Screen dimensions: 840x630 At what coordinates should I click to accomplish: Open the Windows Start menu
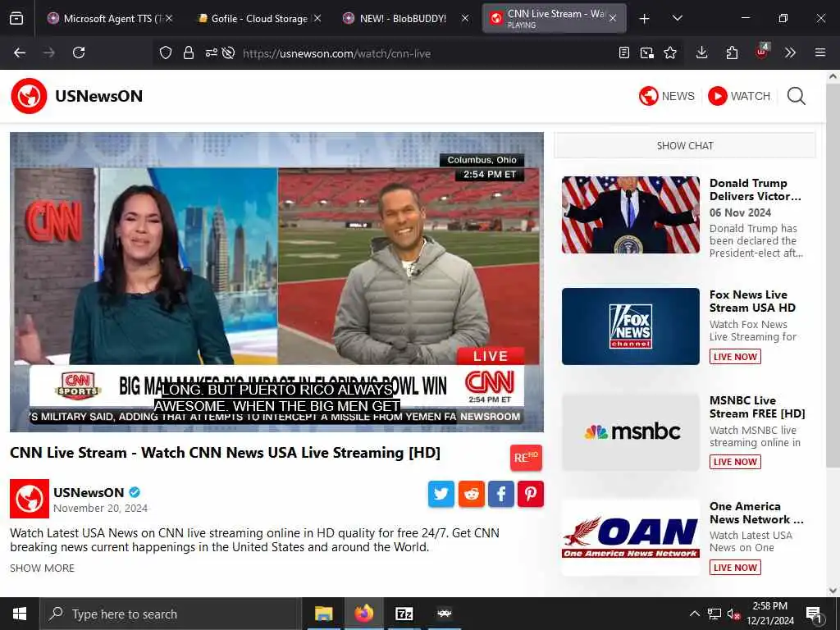coord(20,614)
